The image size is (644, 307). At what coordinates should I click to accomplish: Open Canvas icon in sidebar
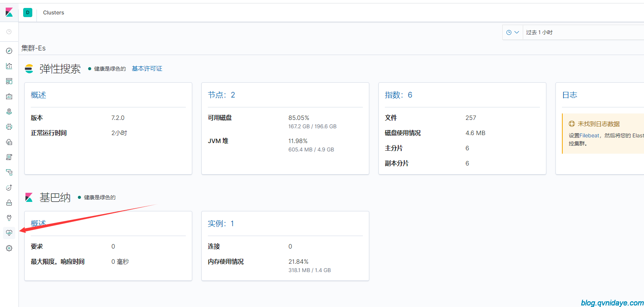click(x=9, y=96)
